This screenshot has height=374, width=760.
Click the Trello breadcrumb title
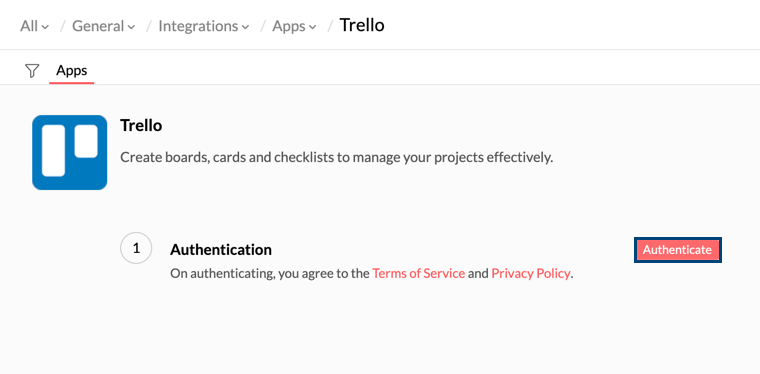362,25
